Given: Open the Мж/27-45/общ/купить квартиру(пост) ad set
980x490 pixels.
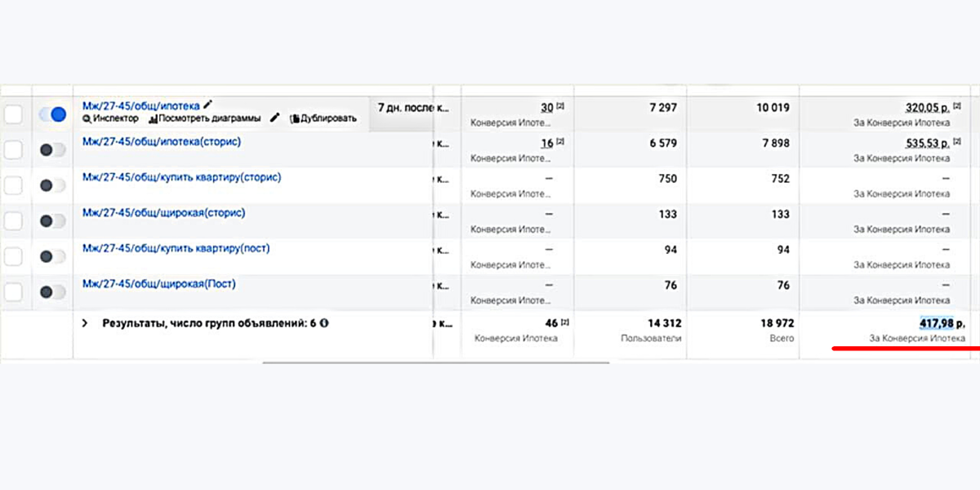Looking at the screenshot, I should (176, 248).
